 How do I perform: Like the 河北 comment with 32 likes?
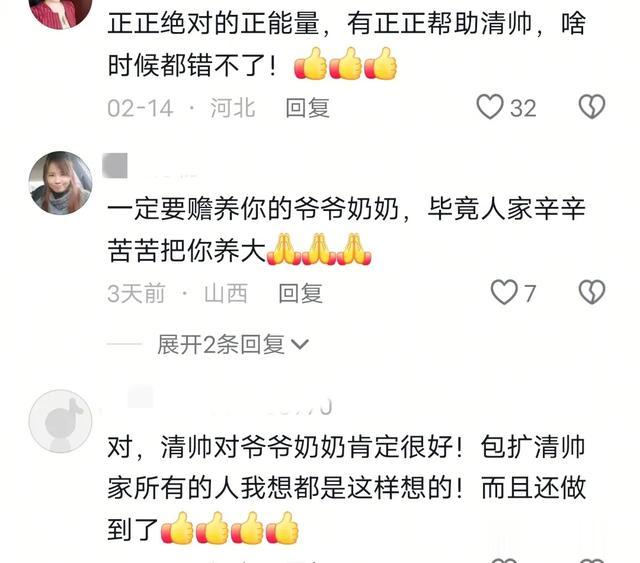pyautogui.click(x=490, y=107)
